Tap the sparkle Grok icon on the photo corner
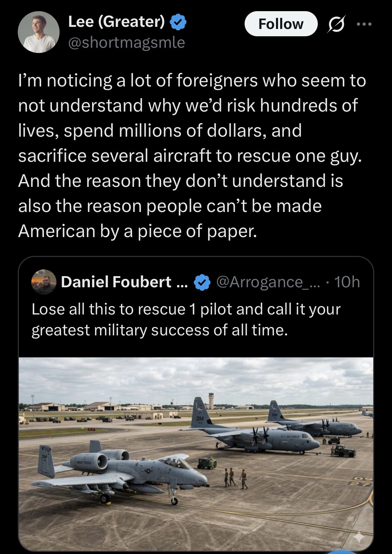The width and height of the screenshot is (392, 554). coord(359,538)
